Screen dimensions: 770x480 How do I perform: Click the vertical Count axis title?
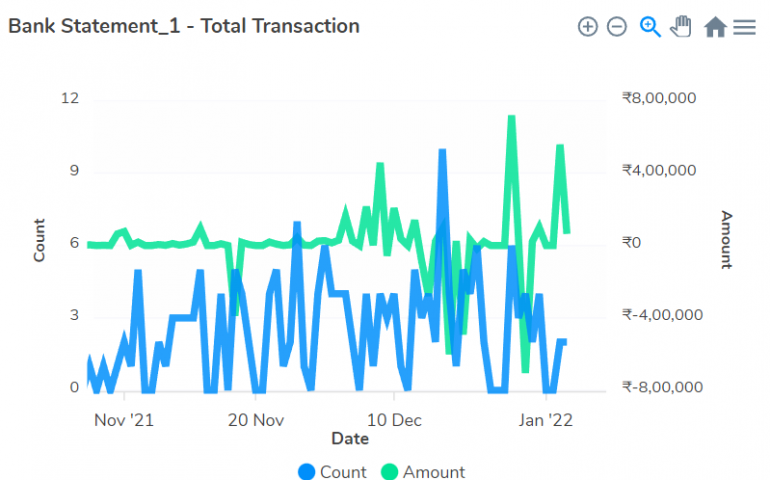point(39,240)
